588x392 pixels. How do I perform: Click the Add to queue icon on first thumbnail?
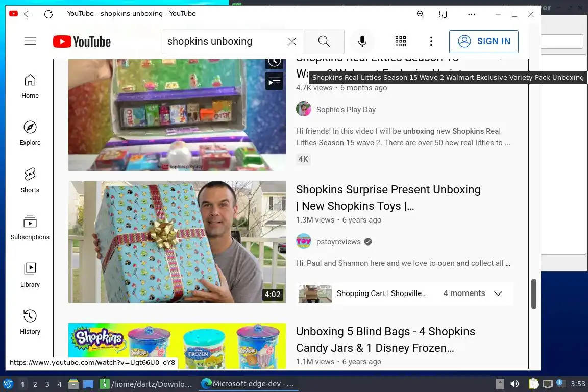(x=274, y=81)
